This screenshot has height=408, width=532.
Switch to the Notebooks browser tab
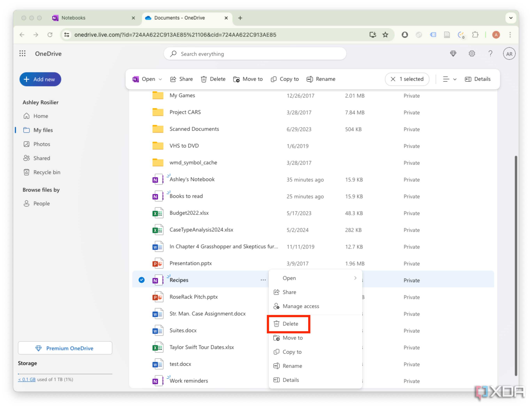(73, 18)
